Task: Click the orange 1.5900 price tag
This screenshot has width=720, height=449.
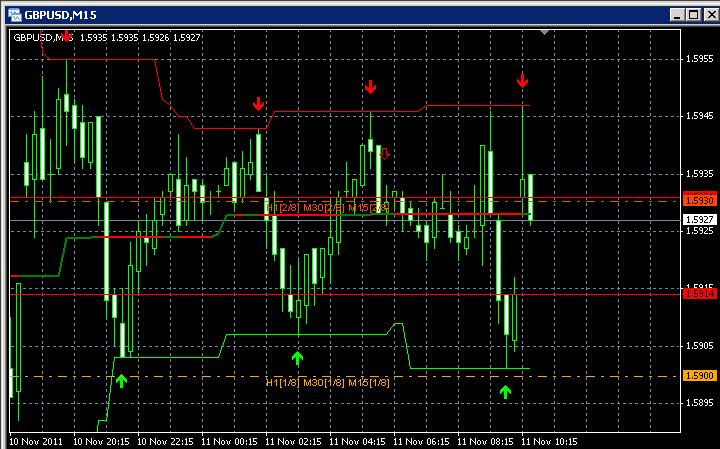Action: [699, 376]
